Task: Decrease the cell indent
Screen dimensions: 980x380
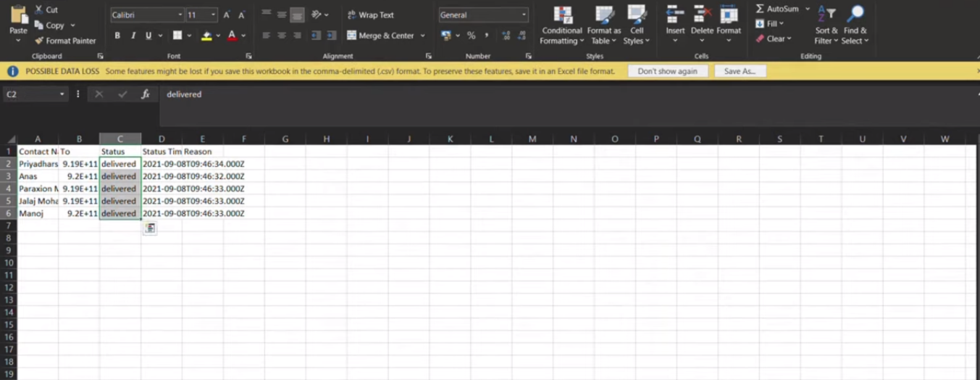Action: (x=316, y=36)
